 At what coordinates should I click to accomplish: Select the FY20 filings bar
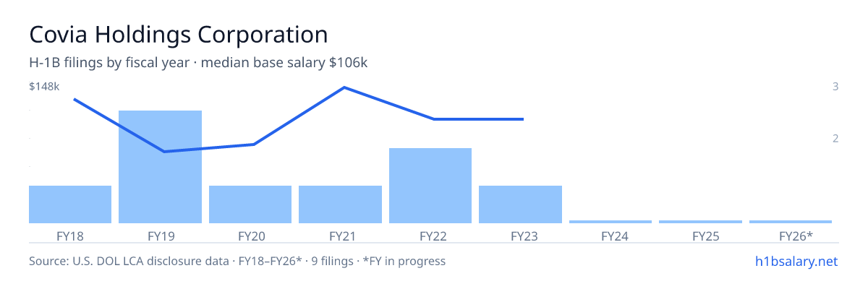[x=250, y=204]
